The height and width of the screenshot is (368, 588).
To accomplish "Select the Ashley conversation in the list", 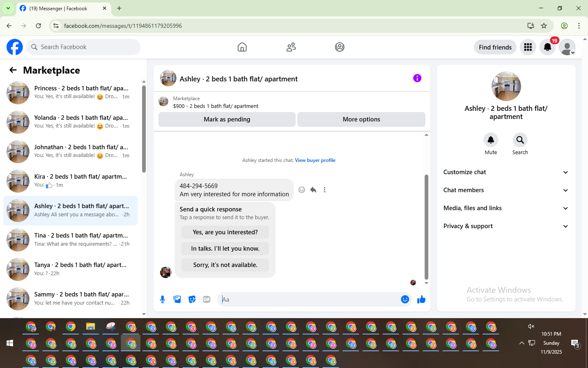I will 70,211.
